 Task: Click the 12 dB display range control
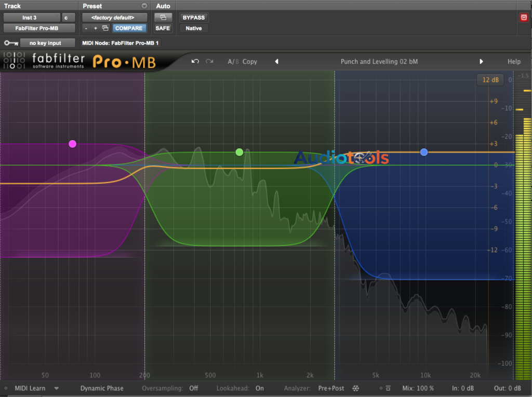tap(489, 79)
